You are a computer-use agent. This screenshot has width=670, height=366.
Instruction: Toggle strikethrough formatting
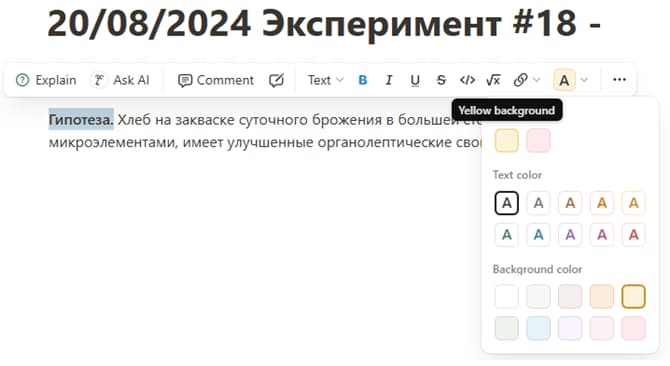pos(441,80)
